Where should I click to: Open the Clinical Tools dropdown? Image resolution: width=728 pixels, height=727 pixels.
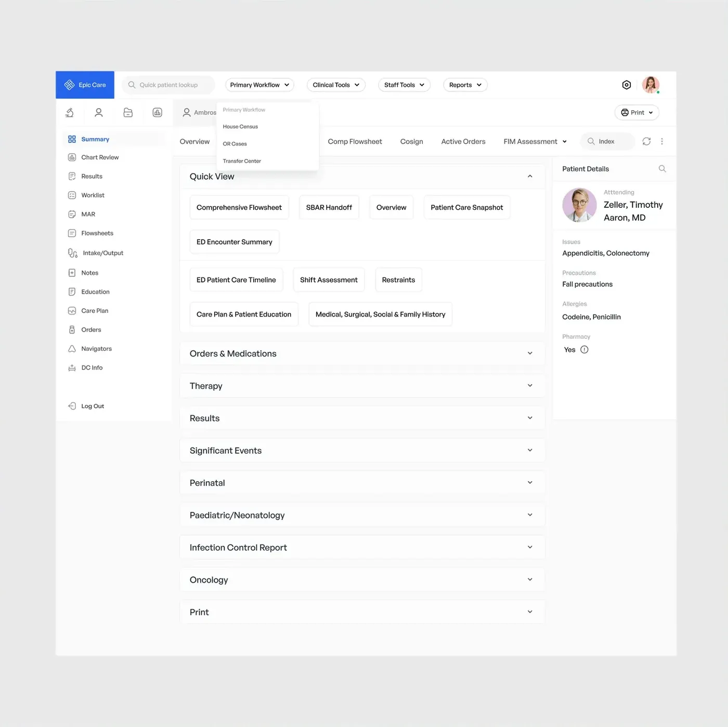[336, 85]
